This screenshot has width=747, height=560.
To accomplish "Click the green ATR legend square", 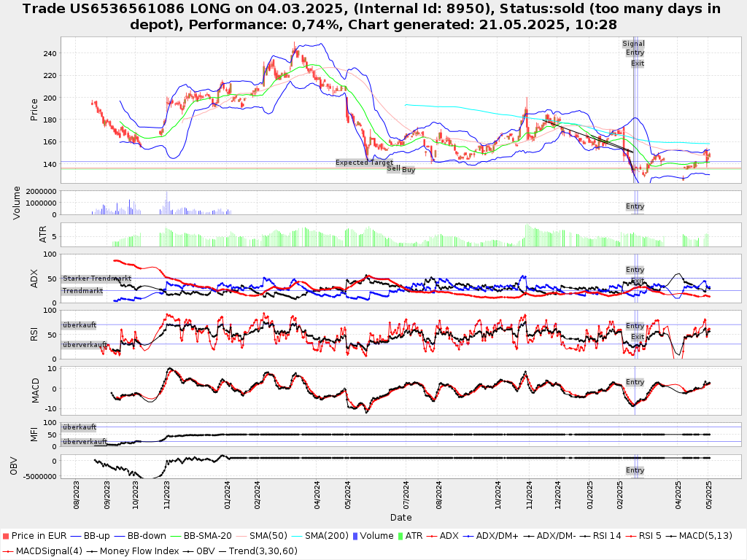I will (399, 536).
